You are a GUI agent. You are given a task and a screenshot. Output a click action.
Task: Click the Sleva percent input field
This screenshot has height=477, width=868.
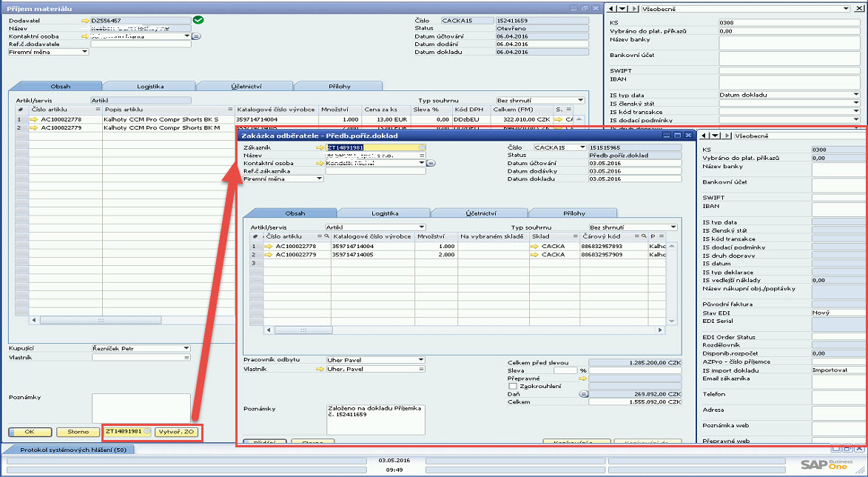coord(565,370)
